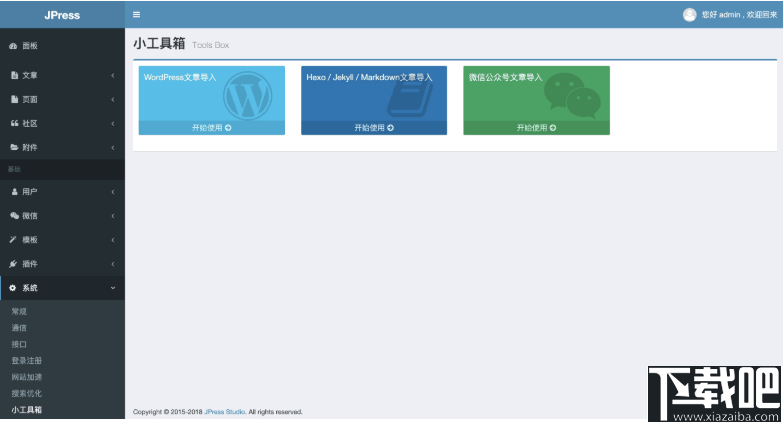Screen dimensions: 783x422
Task: Click the JPress logo title
Action: pyautogui.click(x=62, y=15)
